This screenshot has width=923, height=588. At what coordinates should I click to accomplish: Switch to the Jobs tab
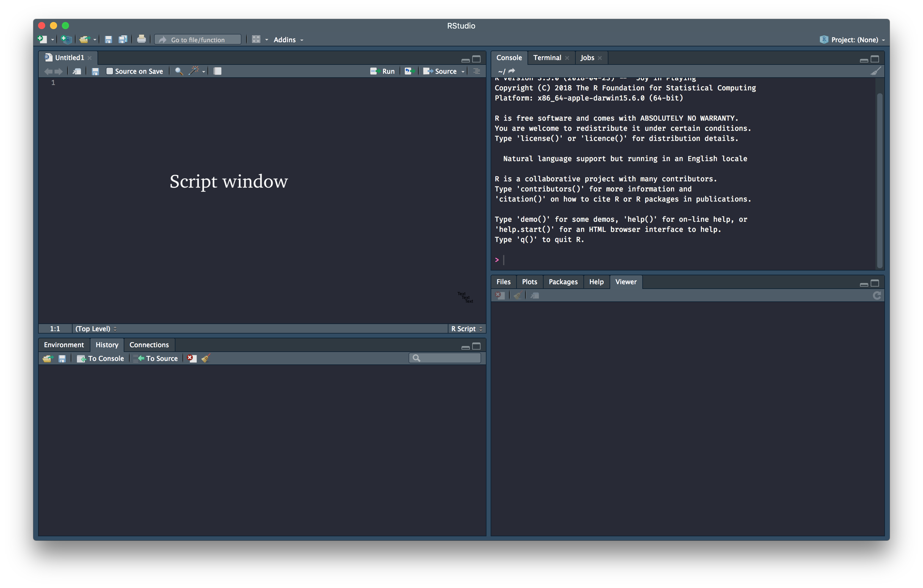point(587,58)
